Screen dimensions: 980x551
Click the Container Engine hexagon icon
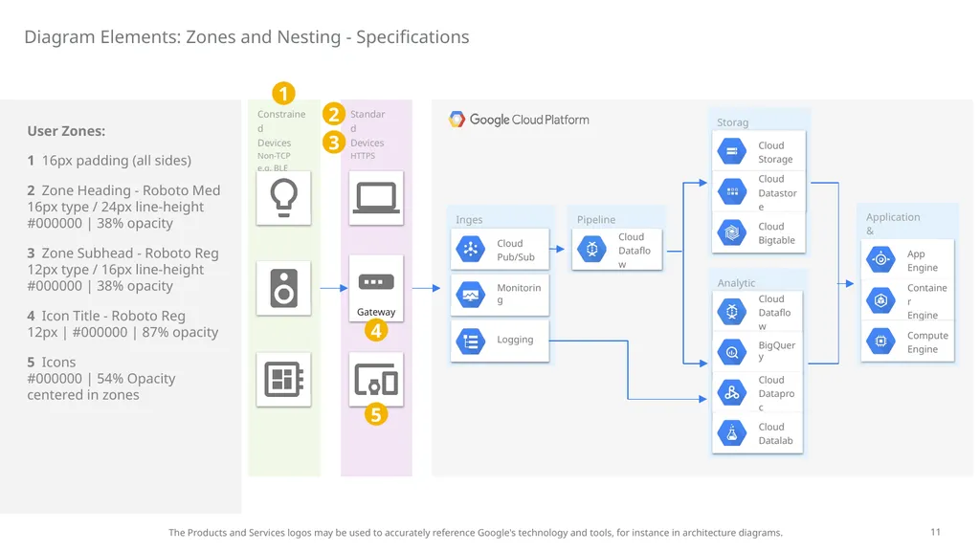pos(880,300)
